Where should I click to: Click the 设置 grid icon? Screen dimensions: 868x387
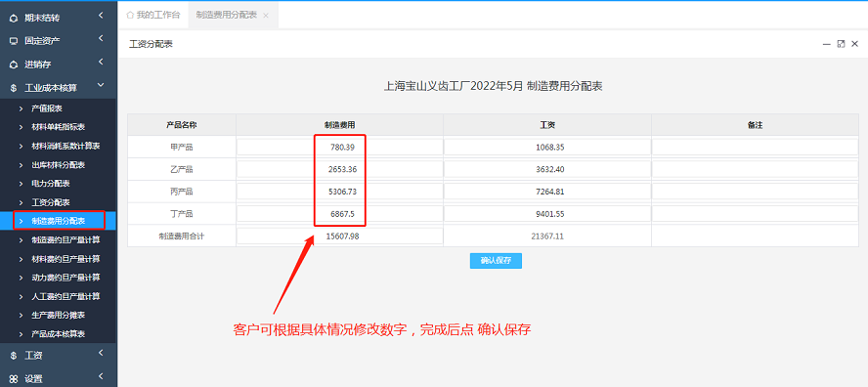point(14,379)
